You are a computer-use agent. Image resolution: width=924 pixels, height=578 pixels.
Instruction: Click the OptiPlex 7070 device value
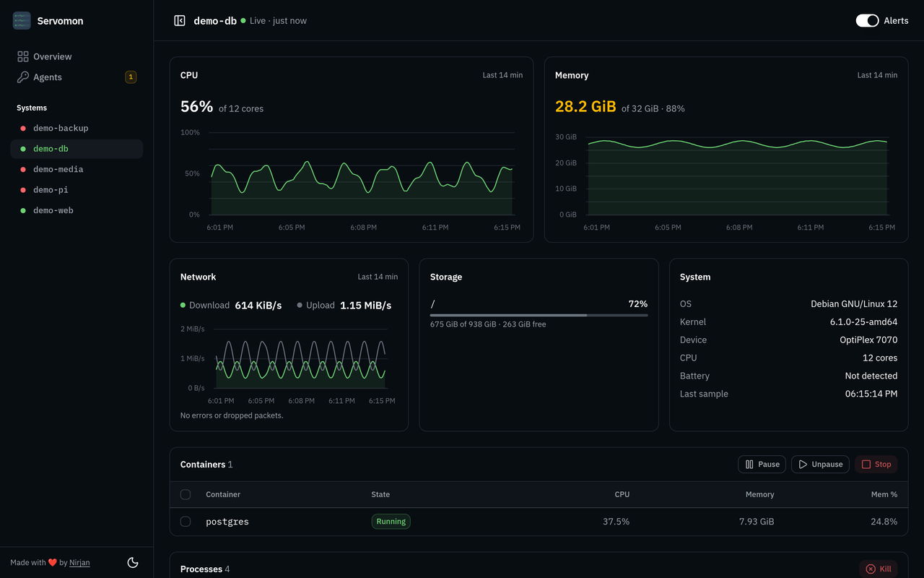(x=868, y=340)
